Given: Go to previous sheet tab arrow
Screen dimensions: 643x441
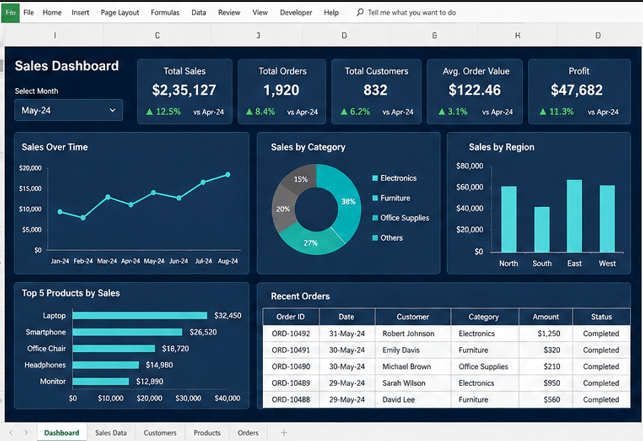Looking at the screenshot, I should coord(11,432).
